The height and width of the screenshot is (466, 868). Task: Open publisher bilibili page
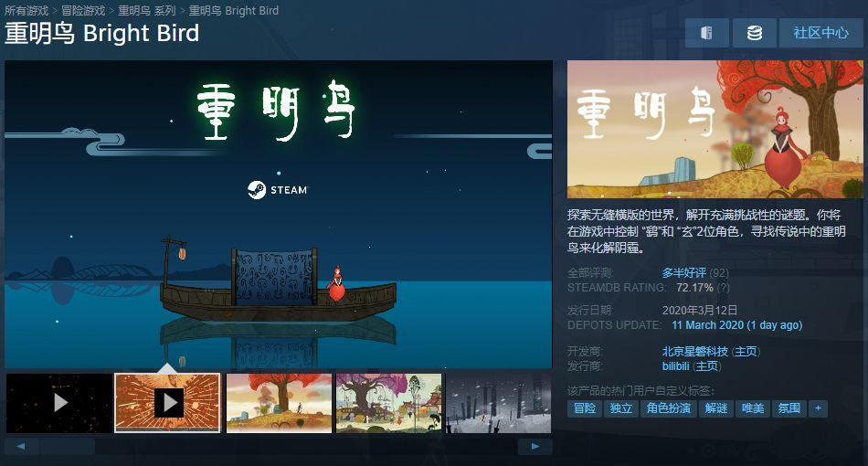[x=675, y=365]
